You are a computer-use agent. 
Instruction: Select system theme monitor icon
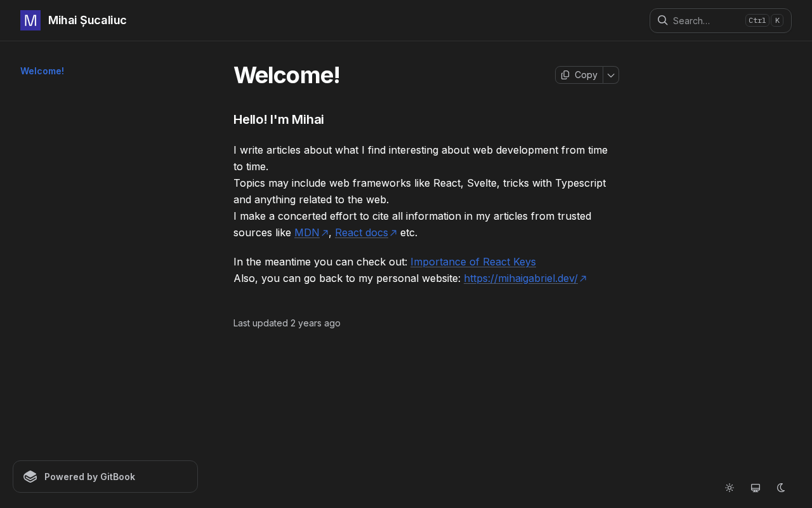click(x=756, y=488)
